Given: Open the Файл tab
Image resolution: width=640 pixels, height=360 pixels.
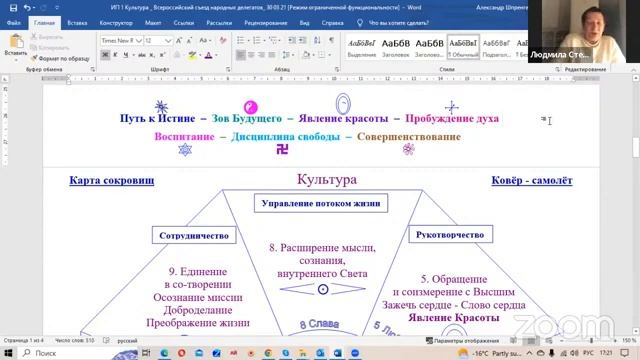Looking at the screenshot, I should [13, 23].
